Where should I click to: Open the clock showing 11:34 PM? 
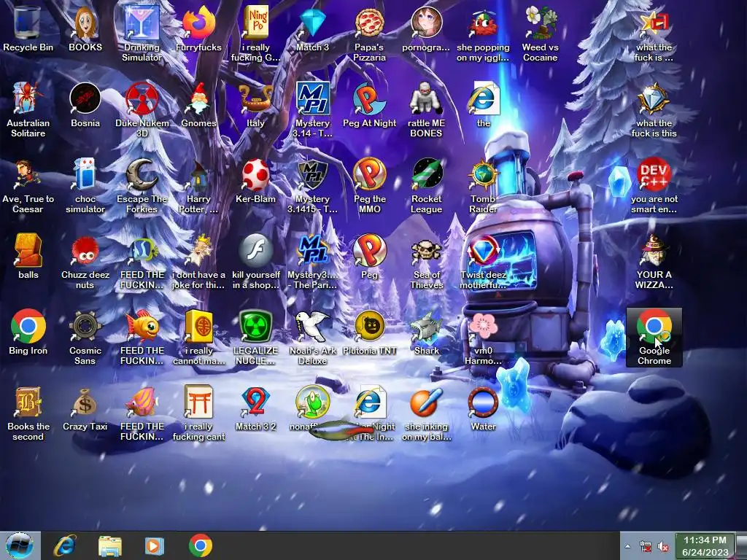[705, 546]
